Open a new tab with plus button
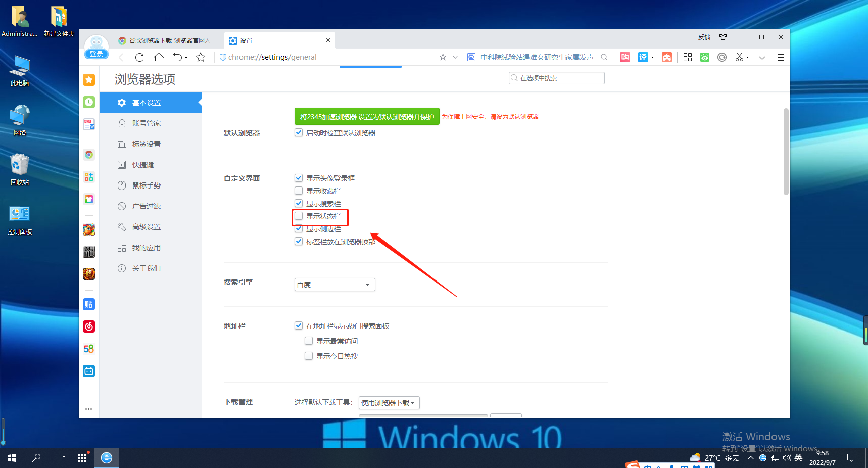 (345, 40)
